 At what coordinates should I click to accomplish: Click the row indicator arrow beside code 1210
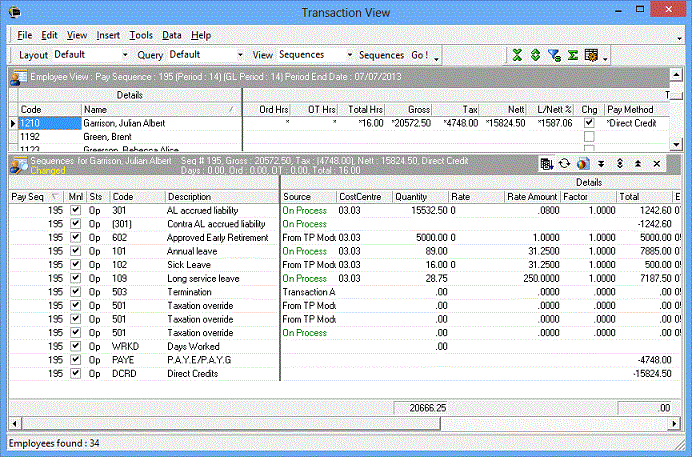[x=13, y=124]
